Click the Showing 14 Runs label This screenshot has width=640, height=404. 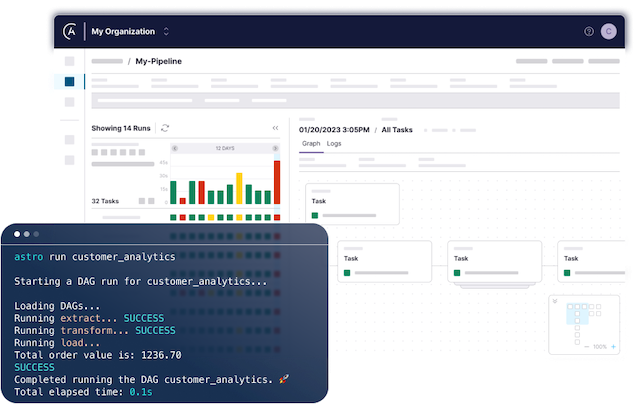[x=121, y=128]
